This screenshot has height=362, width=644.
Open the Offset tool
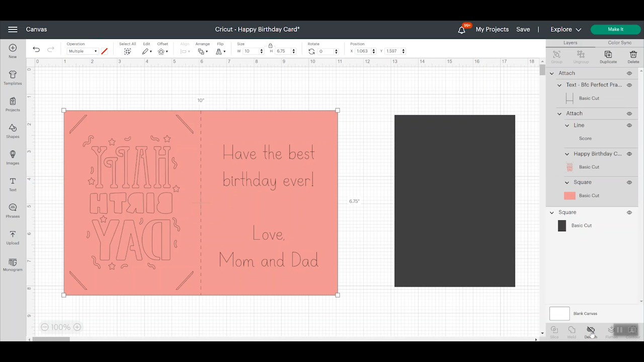(x=162, y=51)
